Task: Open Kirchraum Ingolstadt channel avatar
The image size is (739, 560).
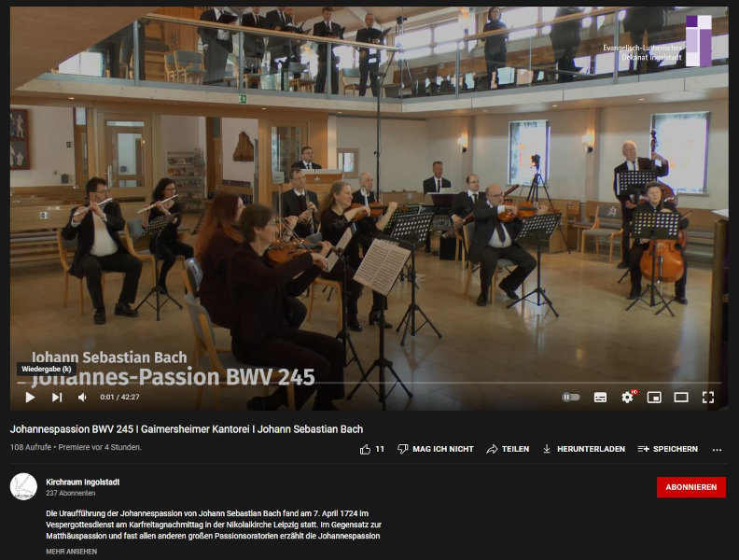Action: [23, 487]
